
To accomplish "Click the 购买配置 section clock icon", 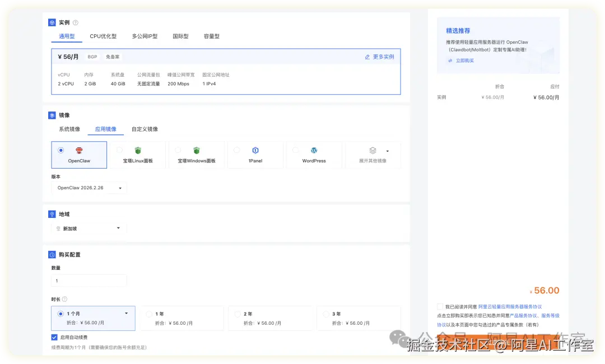I will 52,254.
